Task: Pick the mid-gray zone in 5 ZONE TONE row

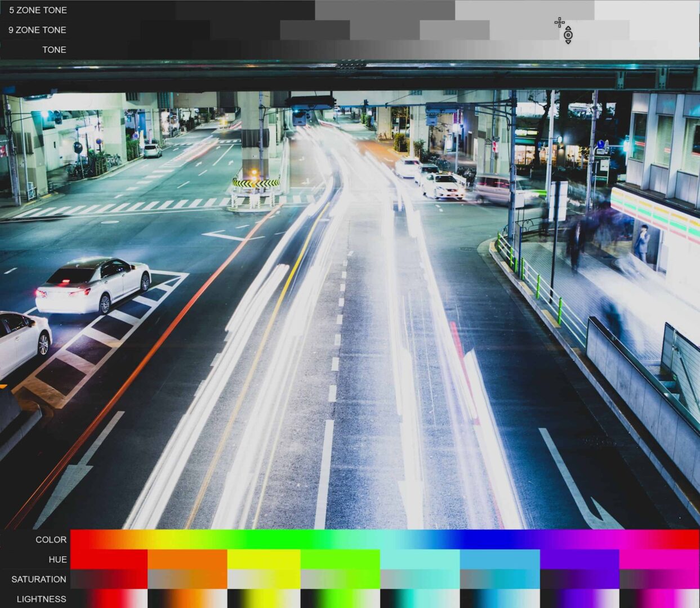Action: tap(385, 10)
